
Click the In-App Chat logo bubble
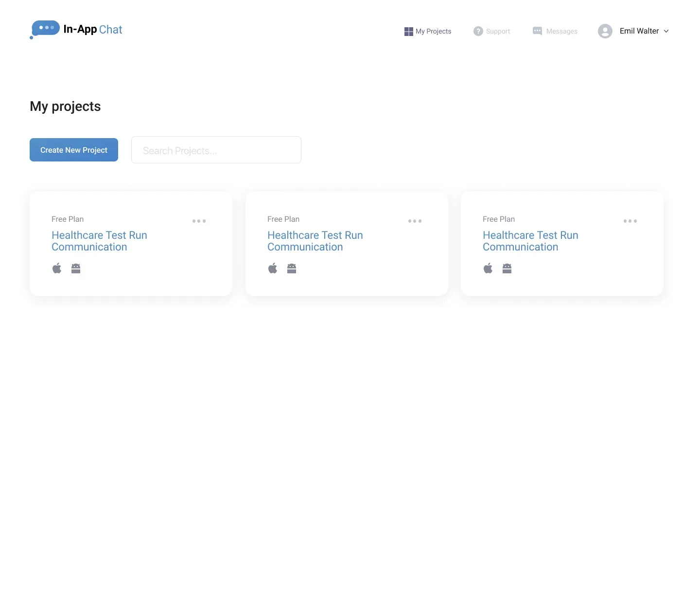(45, 29)
